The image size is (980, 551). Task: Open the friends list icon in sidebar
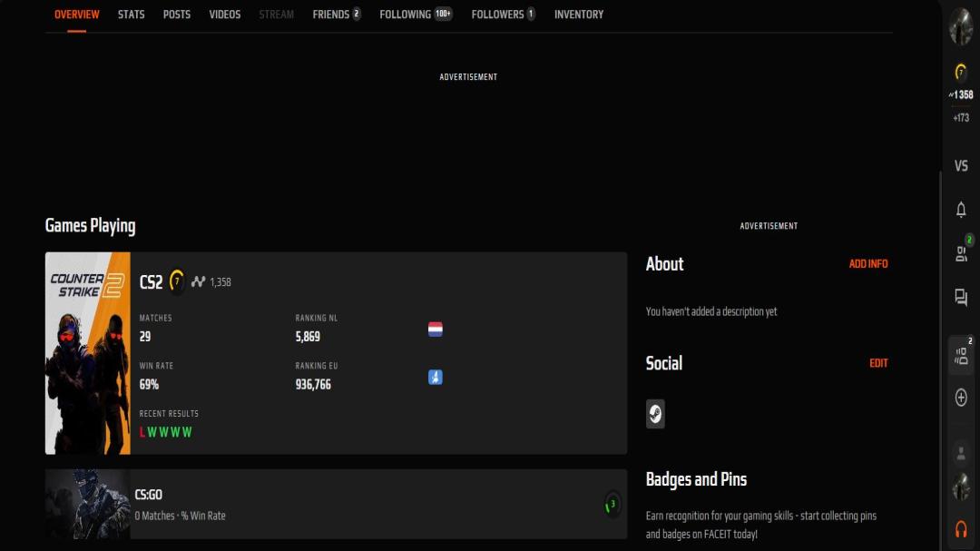pyautogui.click(x=961, y=252)
